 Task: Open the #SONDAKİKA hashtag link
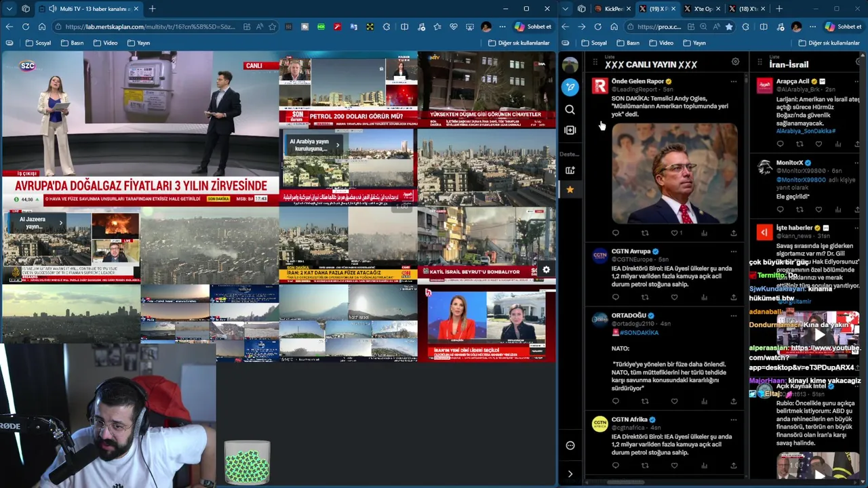[638, 332]
